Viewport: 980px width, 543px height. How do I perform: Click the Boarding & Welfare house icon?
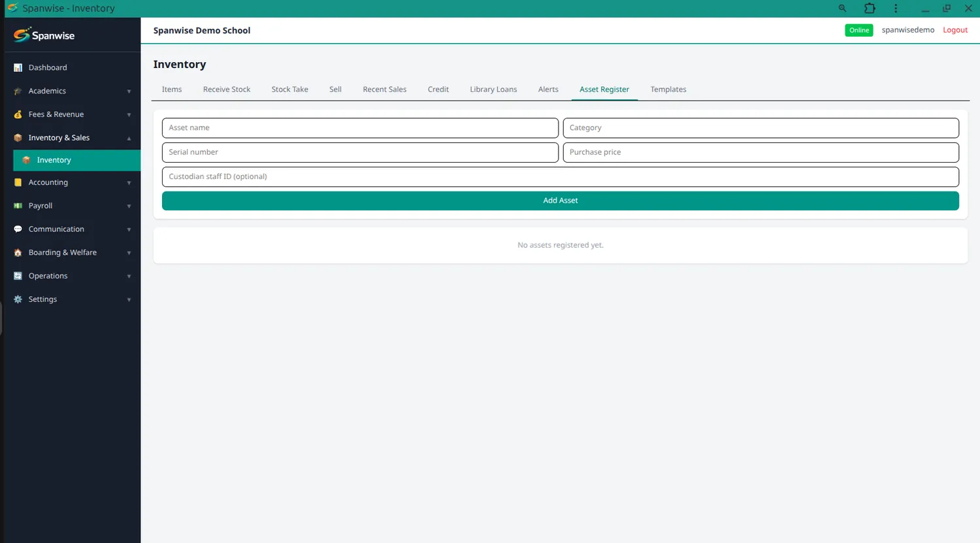(x=18, y=253)
